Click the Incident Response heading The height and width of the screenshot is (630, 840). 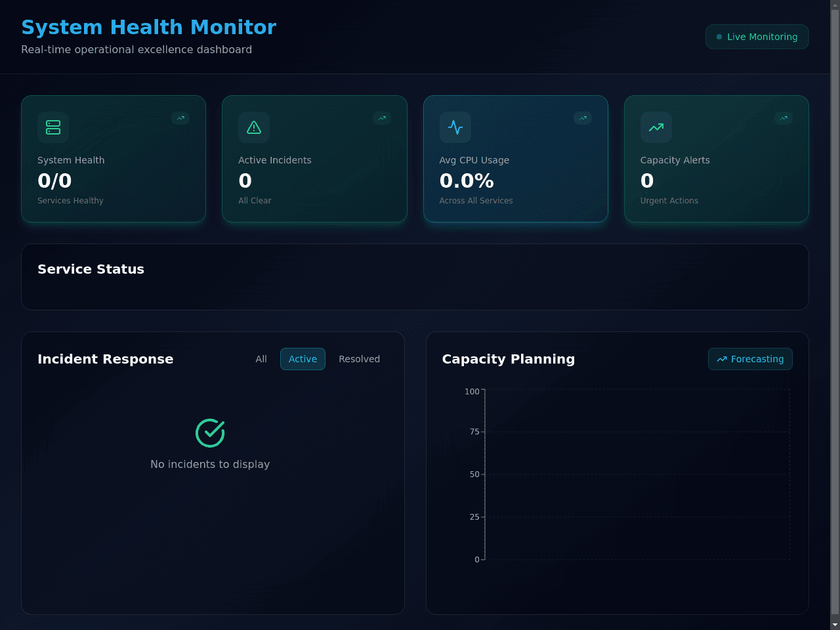(106, 359)
